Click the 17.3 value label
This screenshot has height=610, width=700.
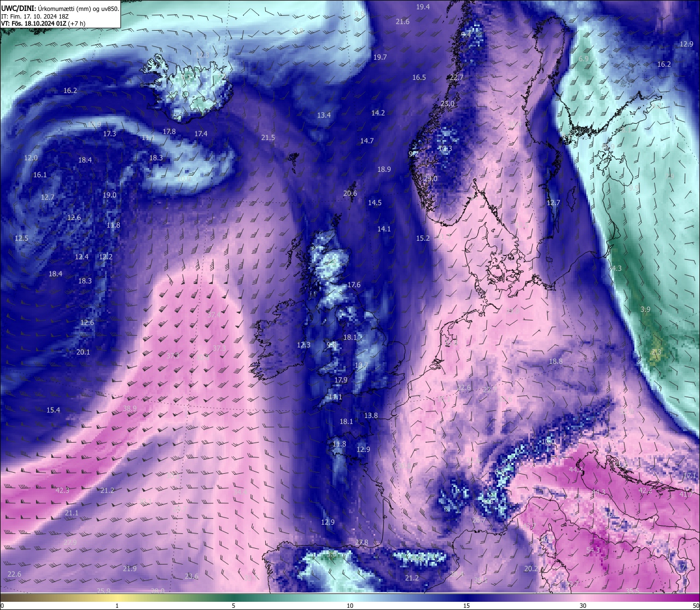[109, 133]
